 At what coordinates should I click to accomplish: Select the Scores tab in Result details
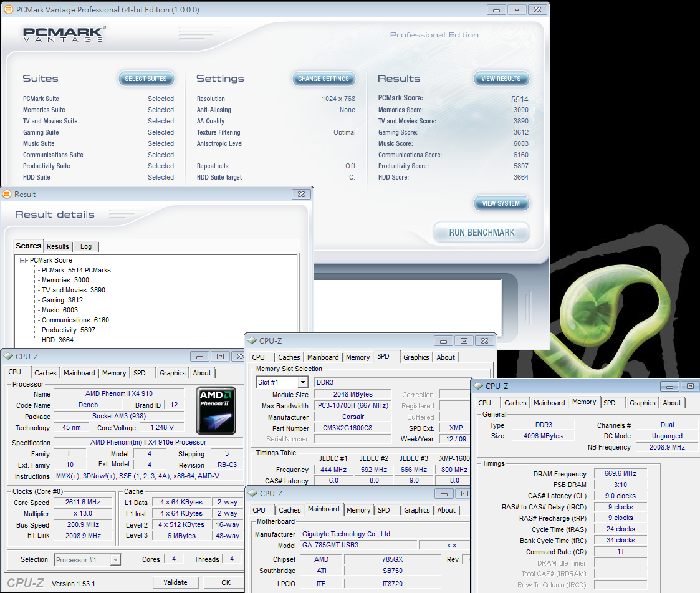tap(29, 246)
